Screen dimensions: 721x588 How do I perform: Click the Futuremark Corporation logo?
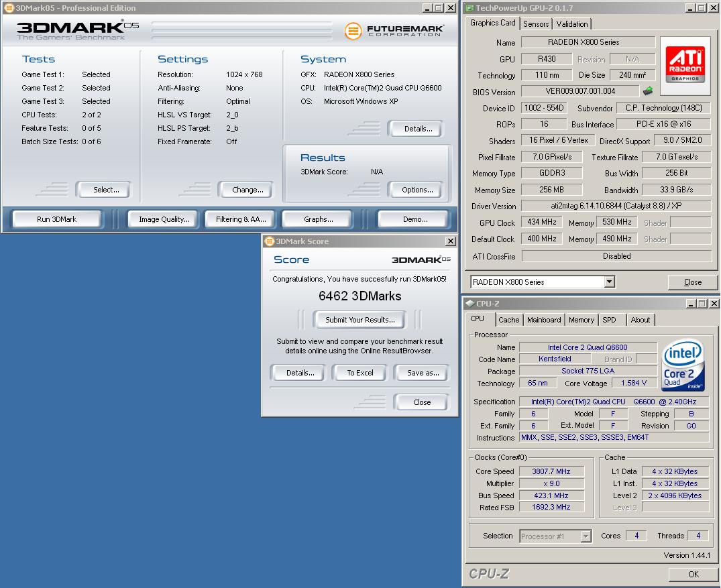tap(394, 31)
